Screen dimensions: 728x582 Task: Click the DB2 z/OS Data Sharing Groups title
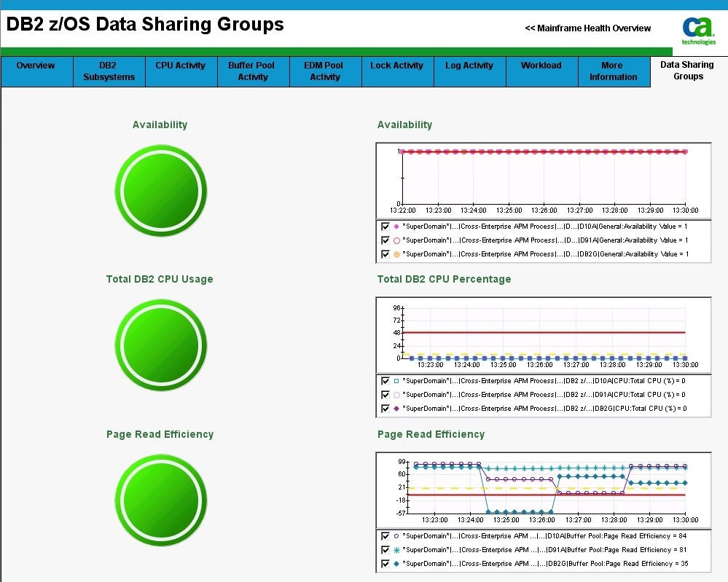click(145, 24)
